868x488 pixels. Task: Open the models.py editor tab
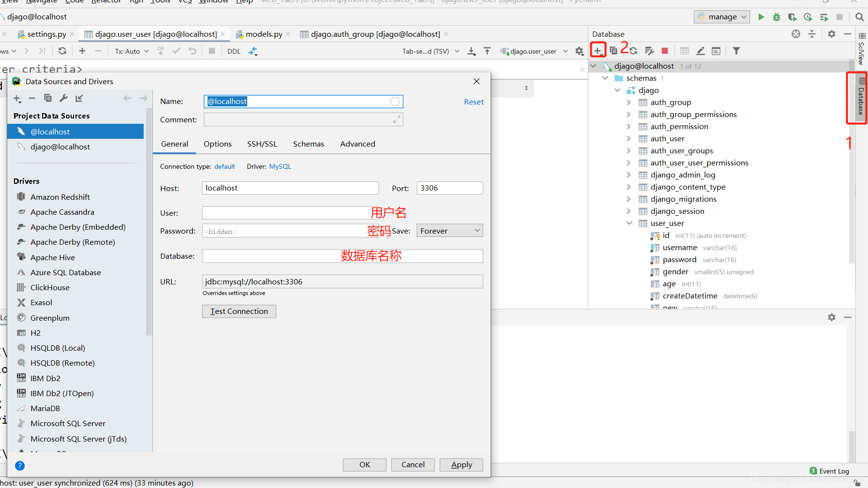264,34
